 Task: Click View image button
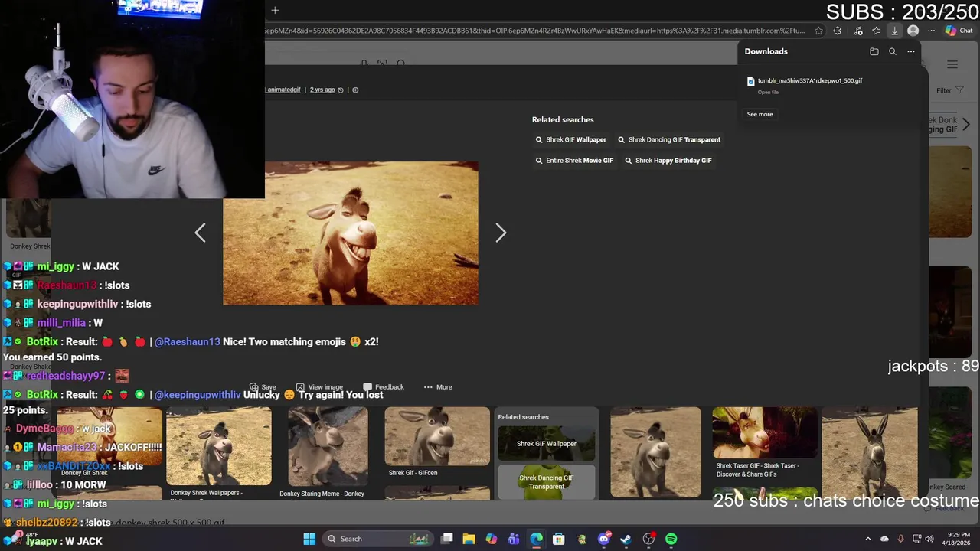pos(319,386)
